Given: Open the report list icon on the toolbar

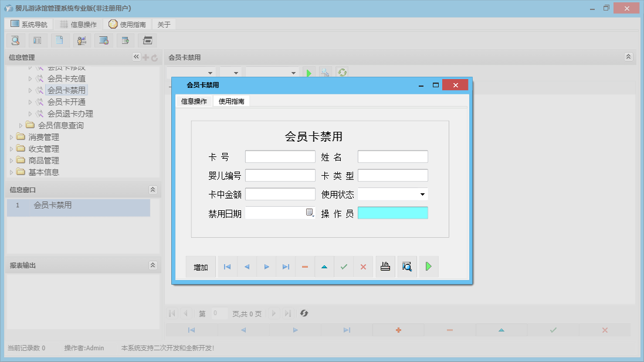Looking at the screenshot, I should point(38,40).
